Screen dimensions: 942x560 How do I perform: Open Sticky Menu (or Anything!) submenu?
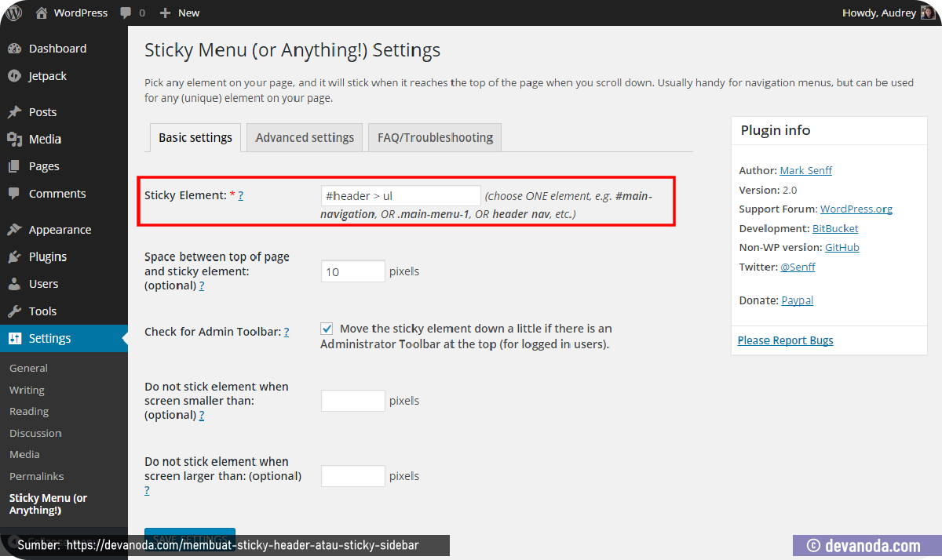[49, 504]
